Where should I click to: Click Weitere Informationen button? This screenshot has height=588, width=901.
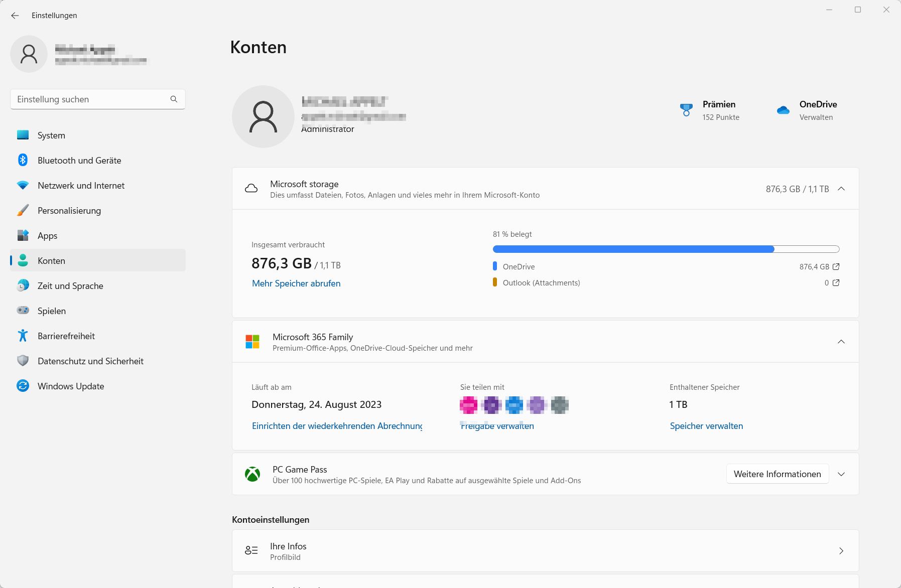click(x=777, y=474)
